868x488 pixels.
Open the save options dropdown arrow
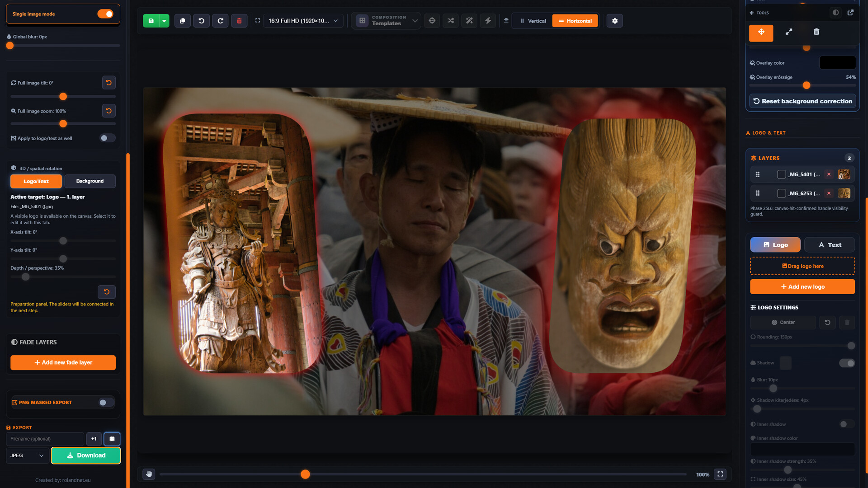164,21
